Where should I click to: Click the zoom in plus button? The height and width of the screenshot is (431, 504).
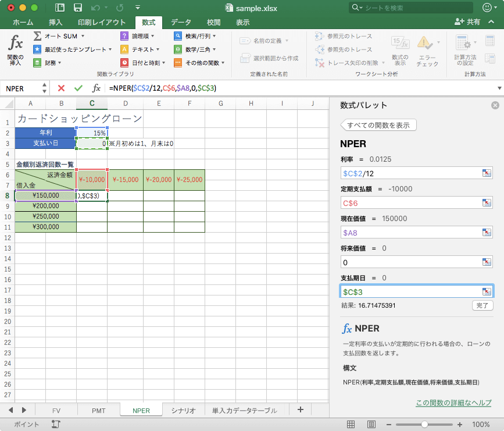(x=460, y=425)
